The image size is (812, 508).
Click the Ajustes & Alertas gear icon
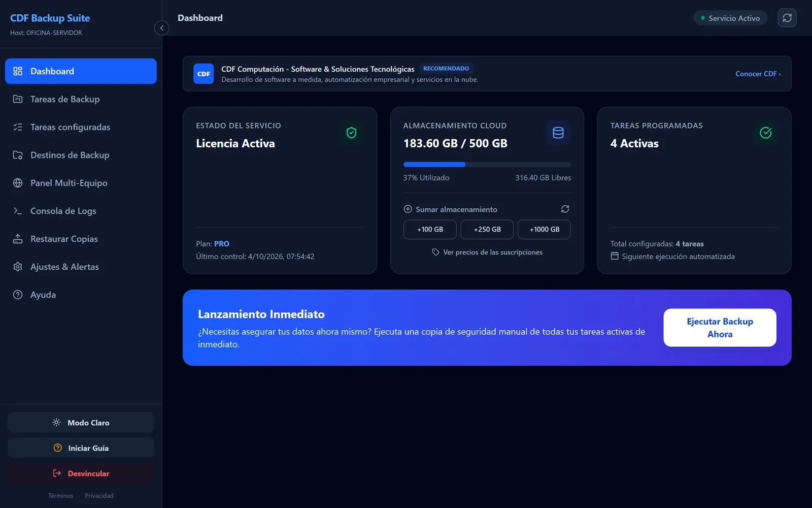pyautogui.click(x=18, y=267)
